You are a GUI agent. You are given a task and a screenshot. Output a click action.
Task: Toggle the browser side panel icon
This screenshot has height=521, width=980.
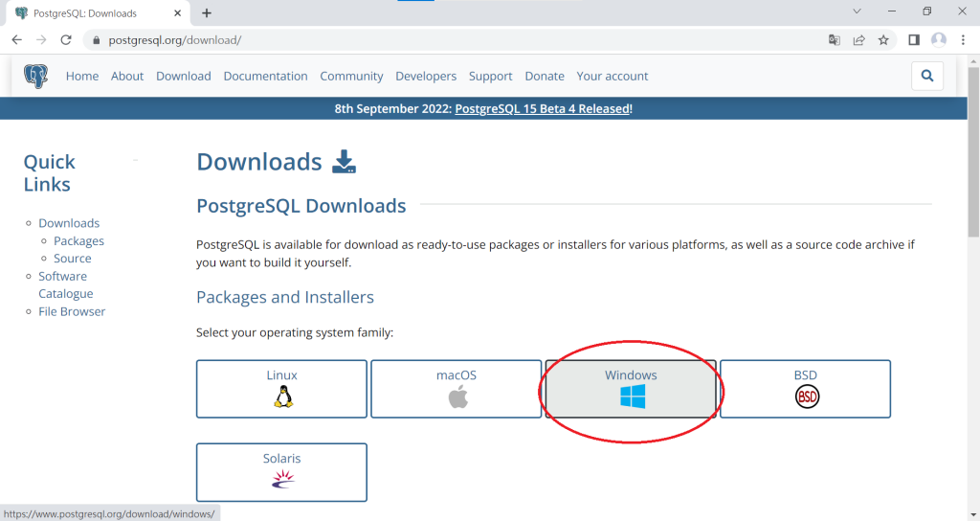[914, 40]
